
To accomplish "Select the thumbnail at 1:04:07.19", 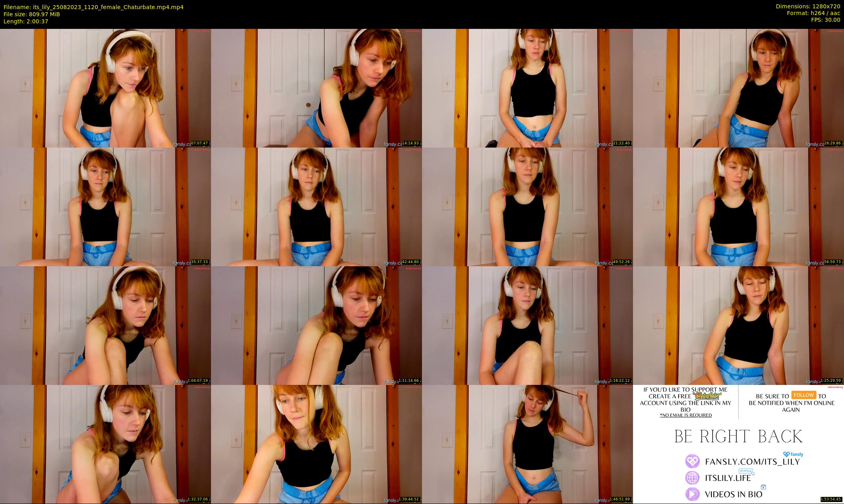I will (105, 325).
